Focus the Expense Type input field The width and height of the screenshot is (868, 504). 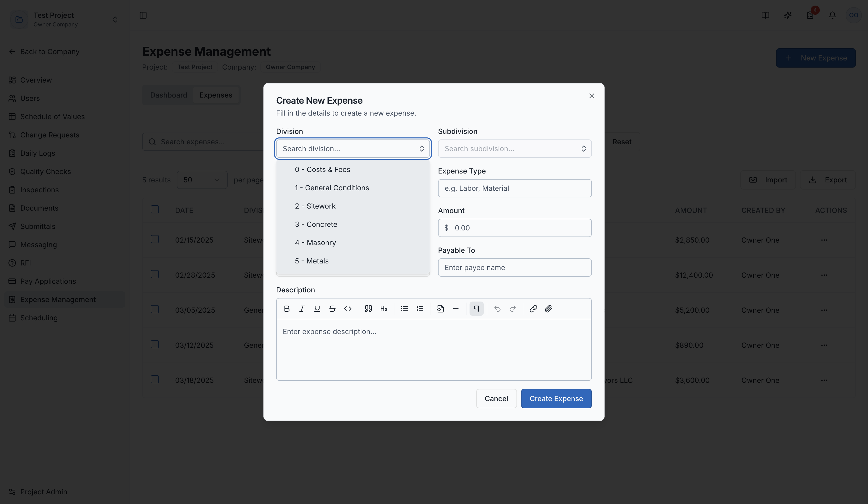[515, 188]
